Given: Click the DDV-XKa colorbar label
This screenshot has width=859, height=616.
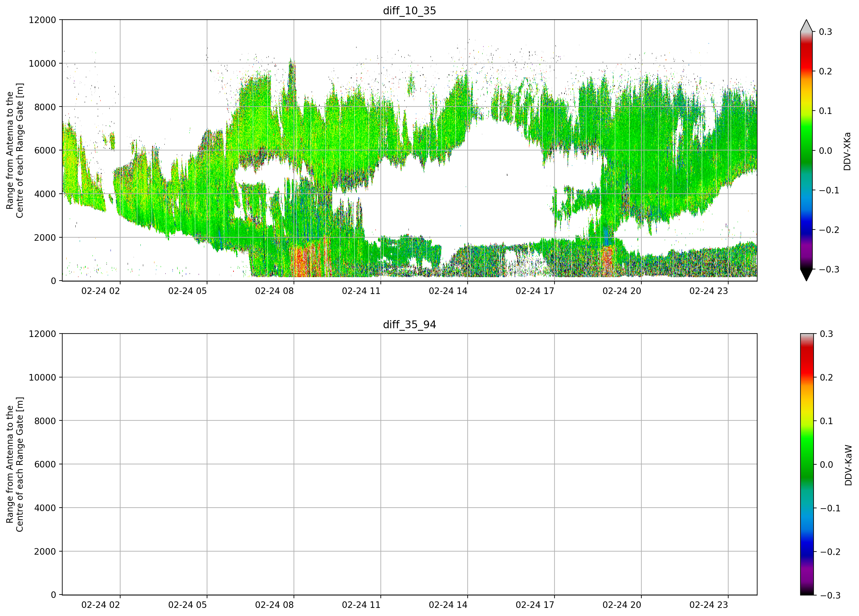Looking at the screenshot, I should coord(847,151).
